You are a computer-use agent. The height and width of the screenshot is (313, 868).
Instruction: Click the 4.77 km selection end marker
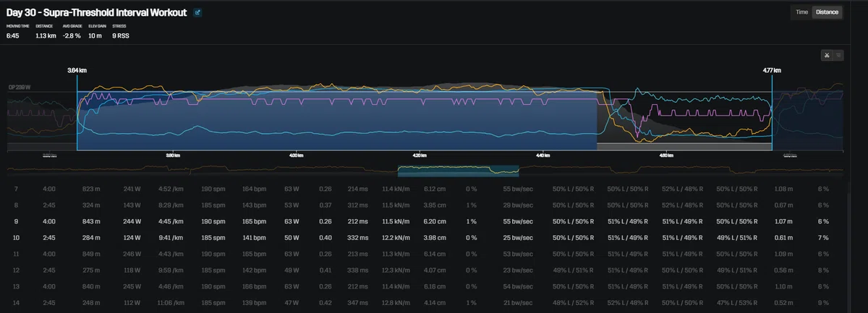point(773,70)
